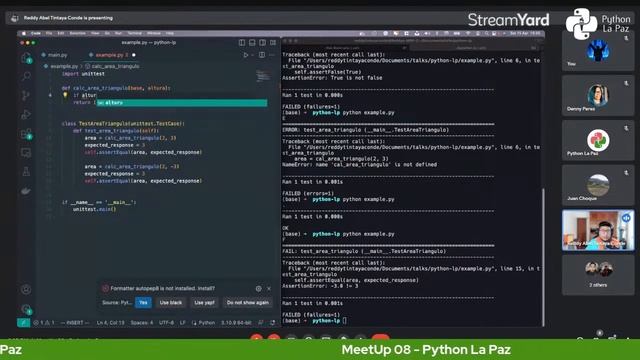
Task: Click LF end-of-line selector
Action: pyautogui.click(x=182, y=323)
